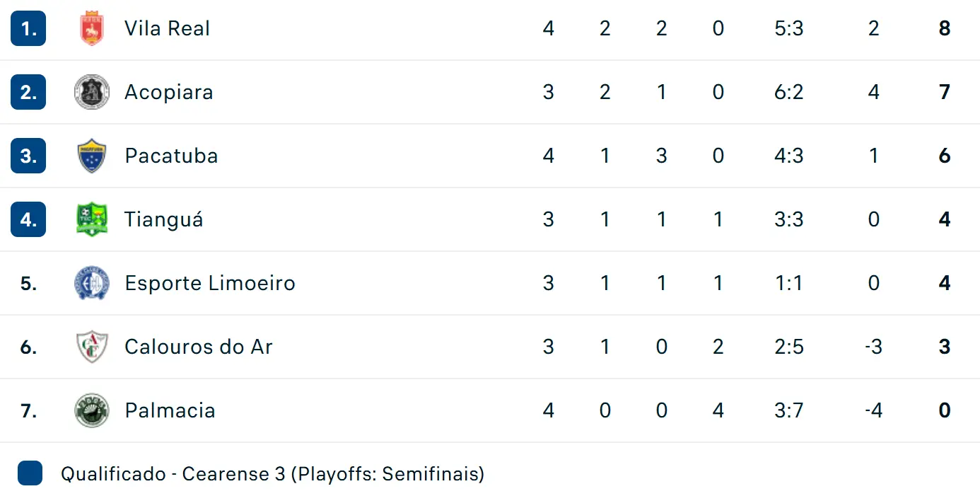Click the Calouros do Ar crest
Viewport: 980px width, 496px height.
point(92,347)
